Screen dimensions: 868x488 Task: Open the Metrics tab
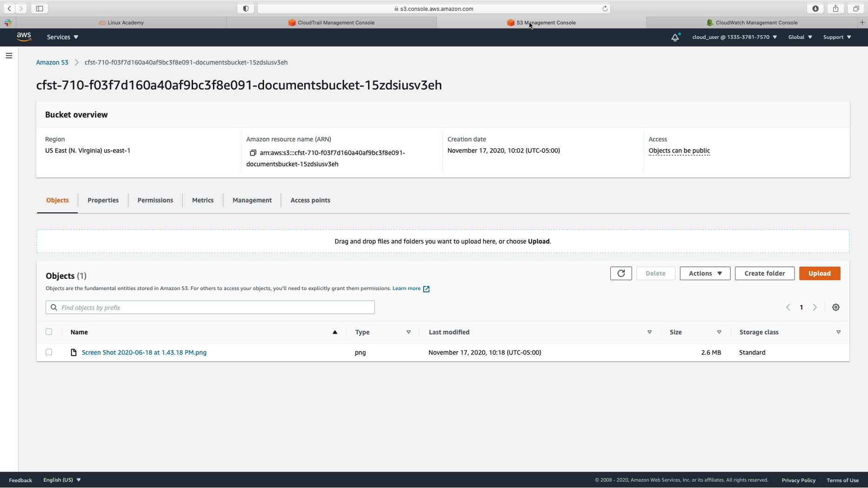tap(203, 200)
